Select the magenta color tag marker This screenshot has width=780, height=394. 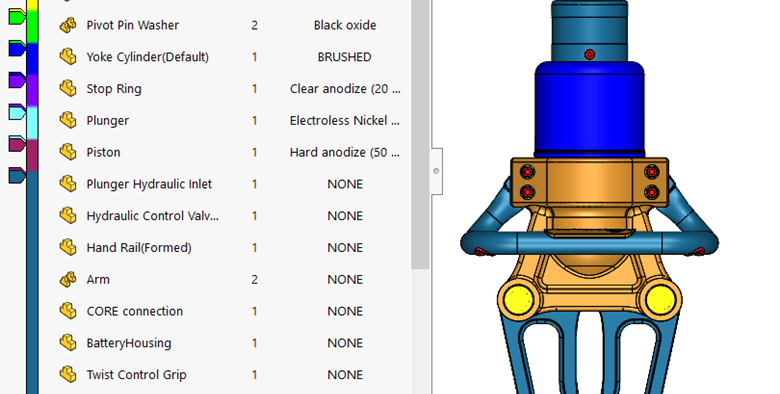point(17,144)
